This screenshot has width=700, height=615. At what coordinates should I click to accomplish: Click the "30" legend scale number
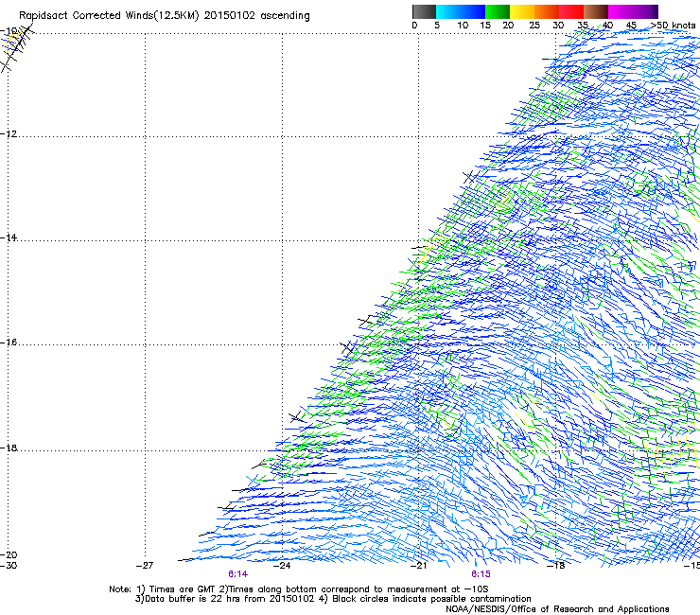coord(558,26)
